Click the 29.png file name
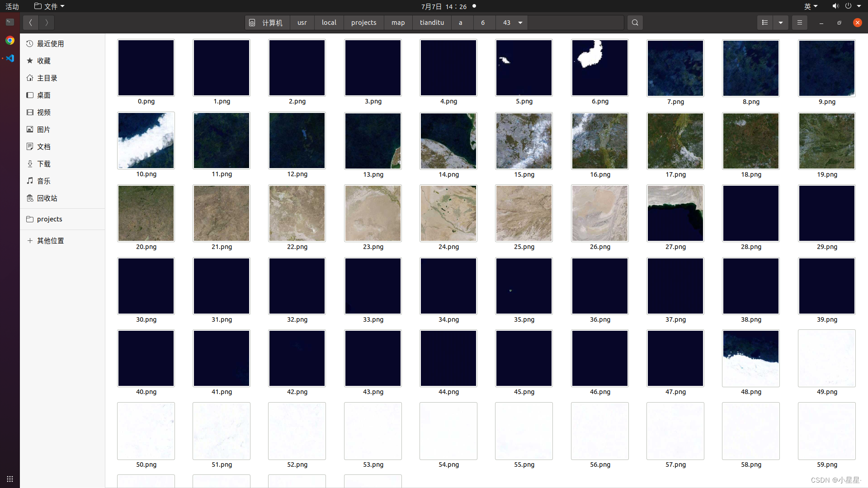Viewport: 868px width, 488px height. pos(827,247)
